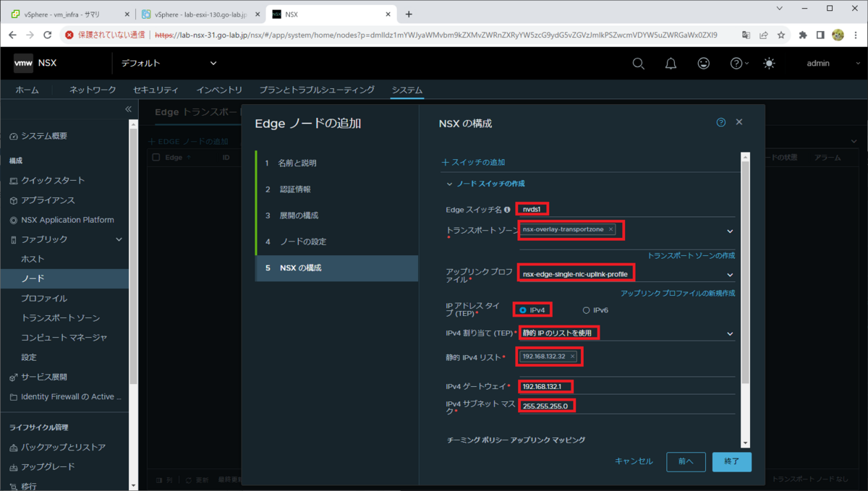868x491 pixels.
Task: Close the Edge node dialog with X
Action: pos(739,123)
